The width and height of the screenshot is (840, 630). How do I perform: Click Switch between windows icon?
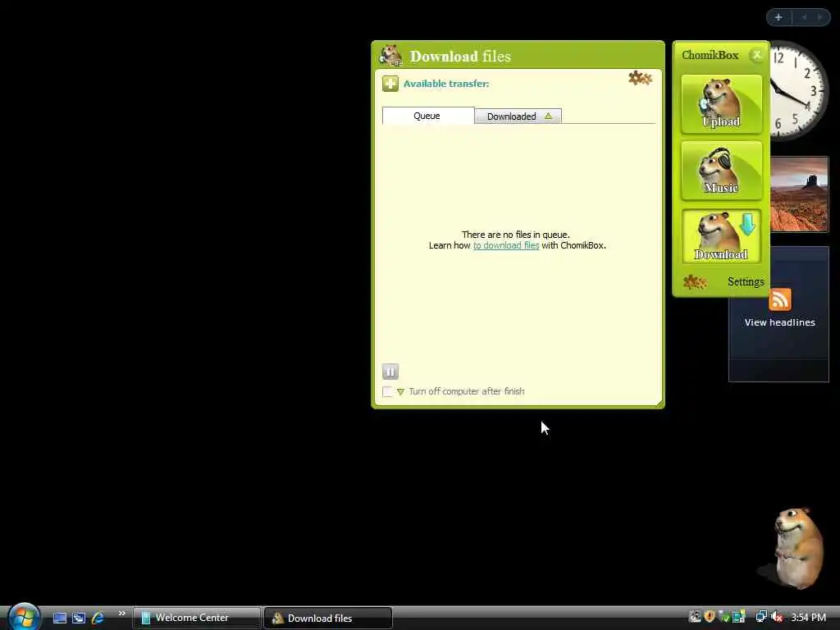point(79,618)
